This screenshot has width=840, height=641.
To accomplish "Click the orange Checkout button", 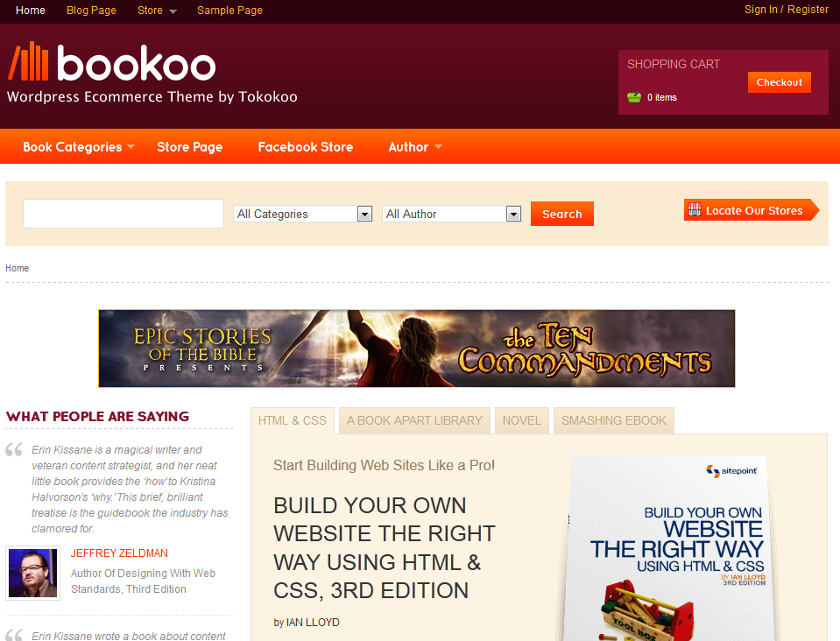I will pyautogui.click(x=780, y=82).
